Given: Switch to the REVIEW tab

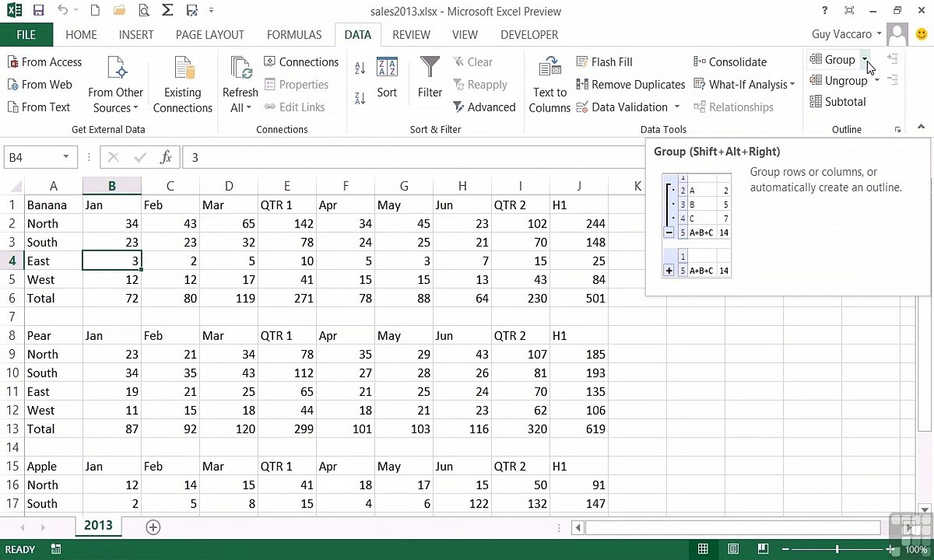Looking at the screenshot, I should pyautogui.click(x=411, y=34).
